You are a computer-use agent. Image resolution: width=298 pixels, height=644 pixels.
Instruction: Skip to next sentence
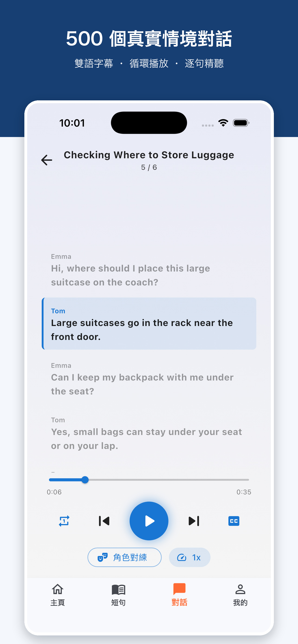coord(194,521)
